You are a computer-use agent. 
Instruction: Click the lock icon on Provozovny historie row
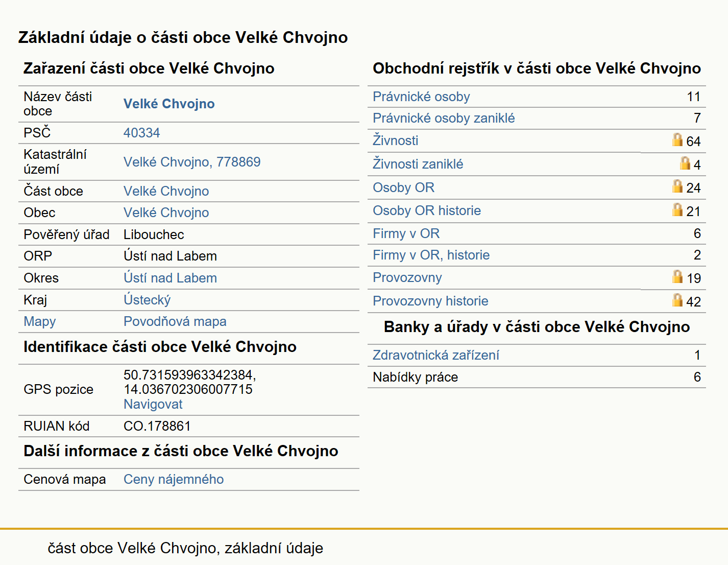677,300
